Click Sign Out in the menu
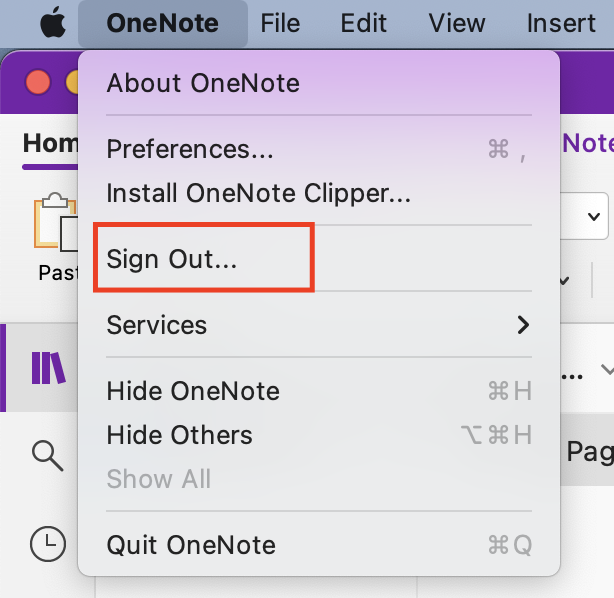614x598 pixels. pos(172,258)
